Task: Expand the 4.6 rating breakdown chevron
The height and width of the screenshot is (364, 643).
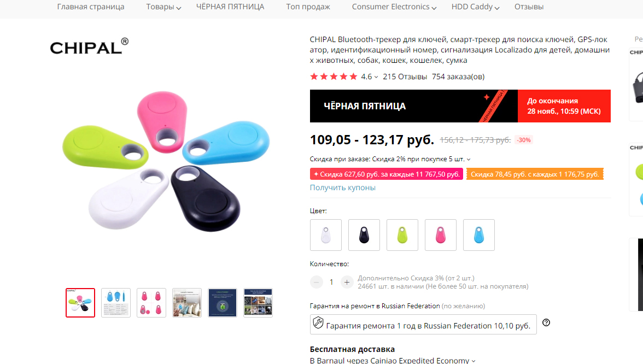Action: (376, 77)
